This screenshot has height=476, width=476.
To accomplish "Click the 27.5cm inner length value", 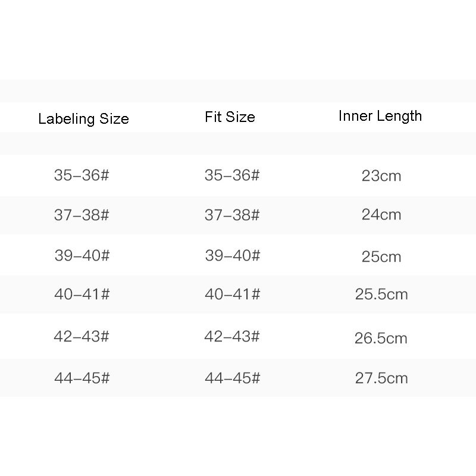I will point(381,378).
